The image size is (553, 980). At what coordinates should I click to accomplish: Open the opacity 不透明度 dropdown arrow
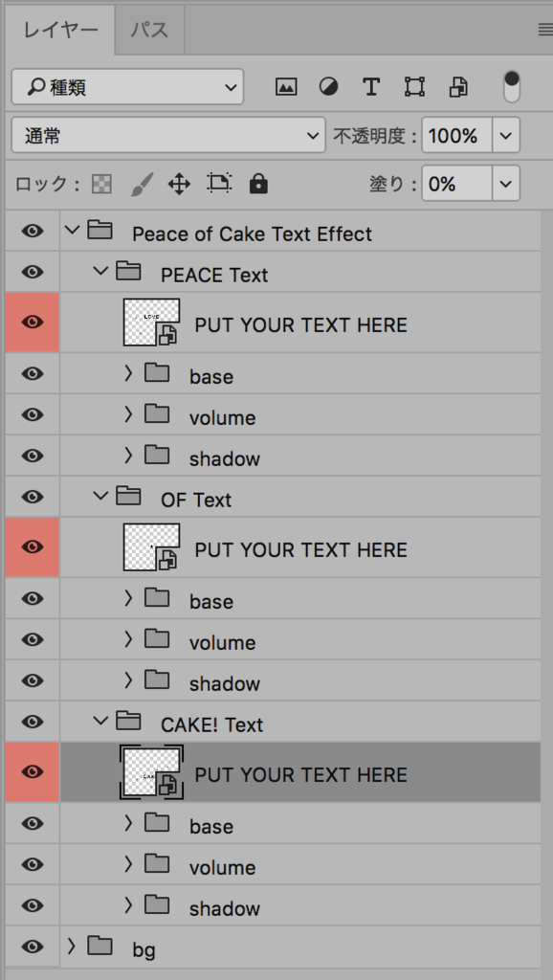pos(506,135)
